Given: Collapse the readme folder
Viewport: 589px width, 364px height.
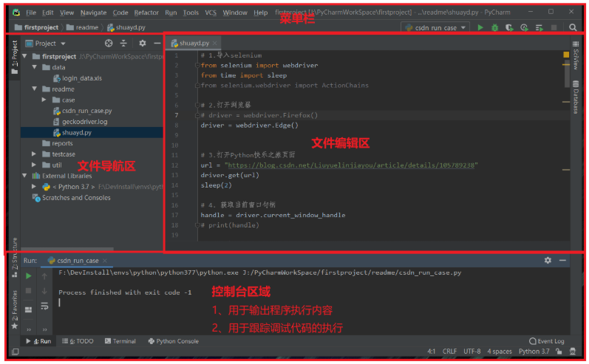Looking at the screenshot, I should (35, 89).
